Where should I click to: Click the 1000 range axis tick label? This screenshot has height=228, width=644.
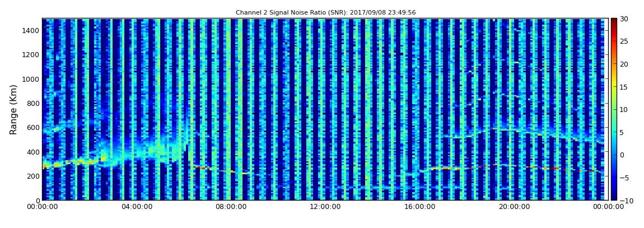click(31, 79)
